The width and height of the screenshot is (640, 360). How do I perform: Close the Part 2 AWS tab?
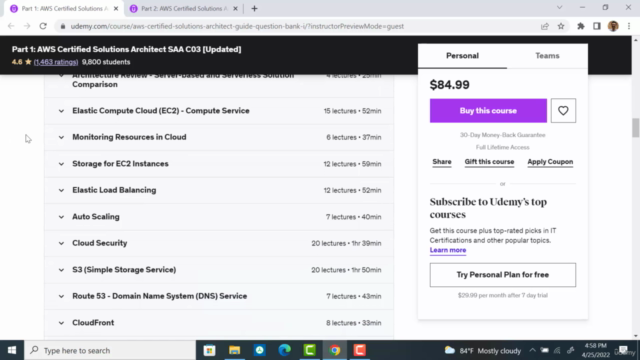coord(235,9)
